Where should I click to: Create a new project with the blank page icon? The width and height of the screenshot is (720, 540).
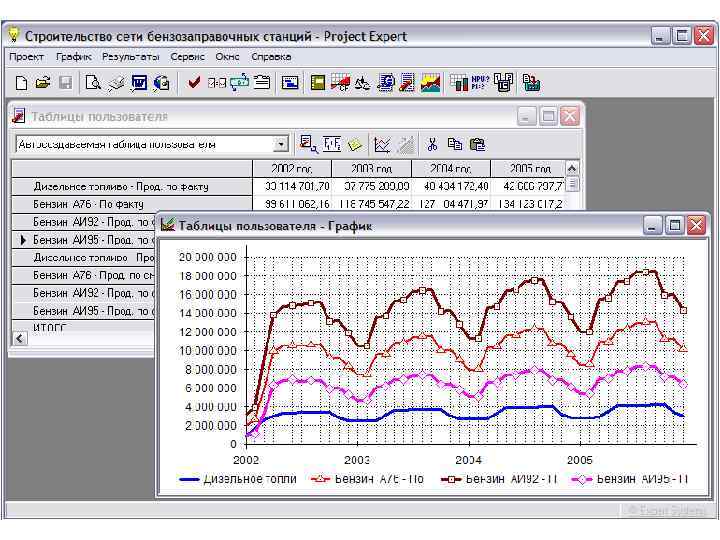(x=21, y=83)
